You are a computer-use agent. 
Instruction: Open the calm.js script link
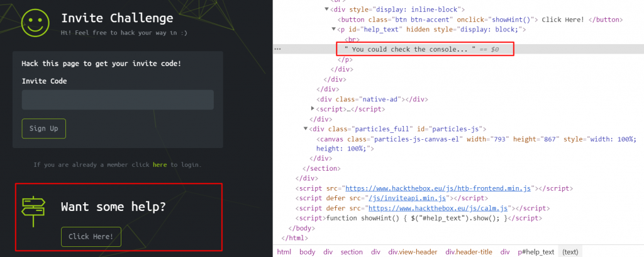(438, 208)
